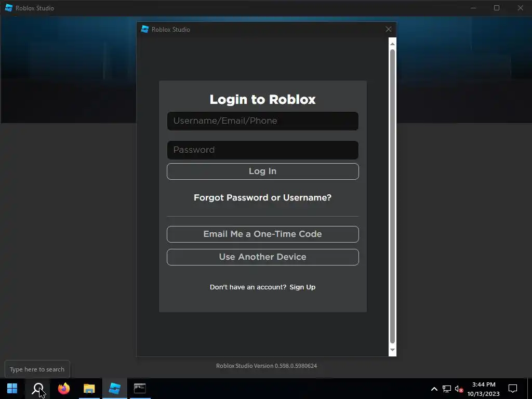The image size is (532, 399).
Task: Open the taskbar clock and date
Action: tap(484, 389)
